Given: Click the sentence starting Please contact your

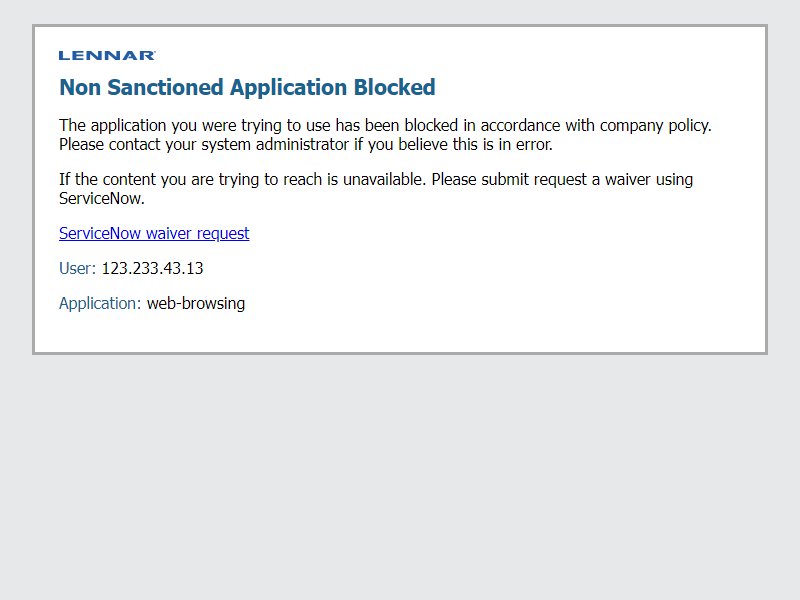Looking at the screenshot, I should click(306, 145).
